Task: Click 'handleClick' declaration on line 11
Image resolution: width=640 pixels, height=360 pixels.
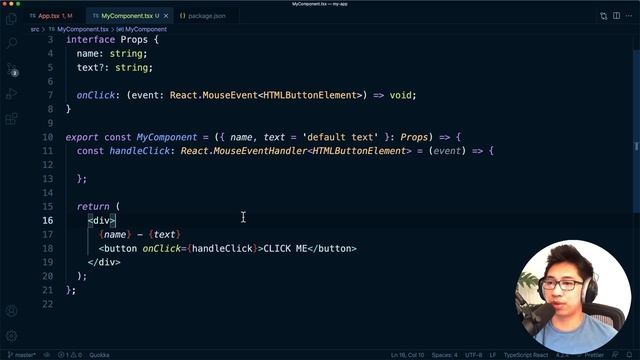Action: click(x=139, y=151)
